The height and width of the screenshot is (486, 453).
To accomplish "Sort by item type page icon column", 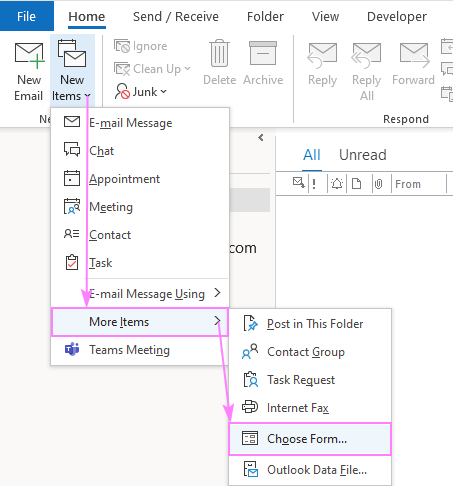I will [357, 184].
